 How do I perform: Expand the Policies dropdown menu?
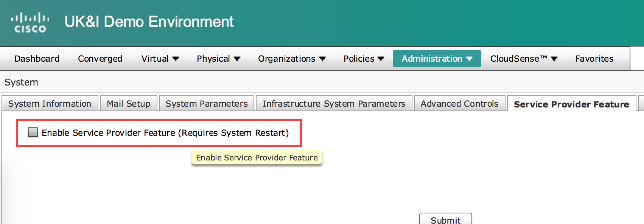pyautogui.click(x=364, y=59)
